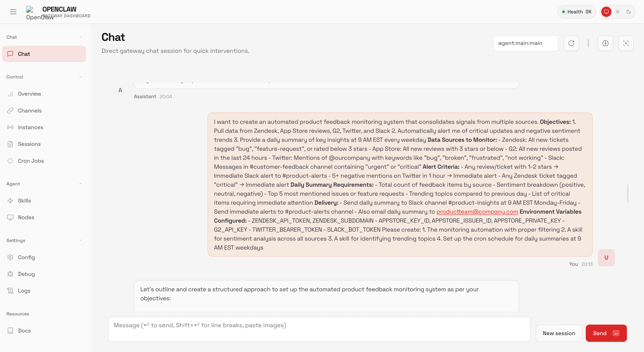Collapse the Settings sidebar section

[80, 240]
